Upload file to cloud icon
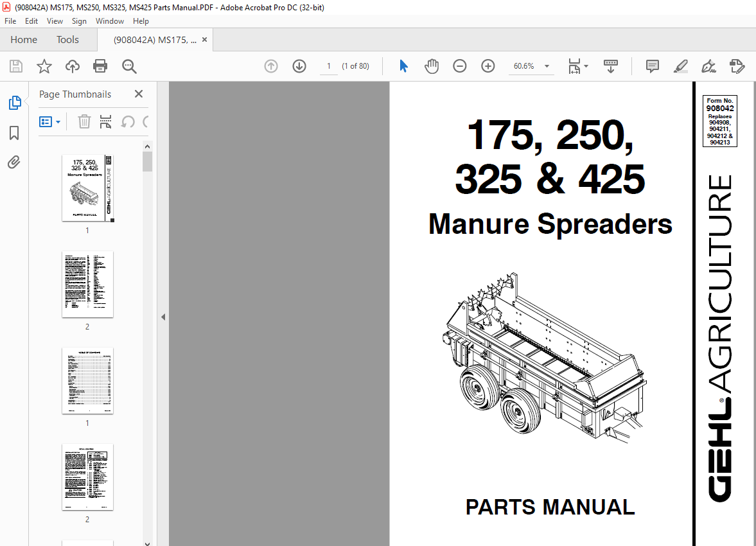Screen dimensions: 756x546 pos(73,66)
